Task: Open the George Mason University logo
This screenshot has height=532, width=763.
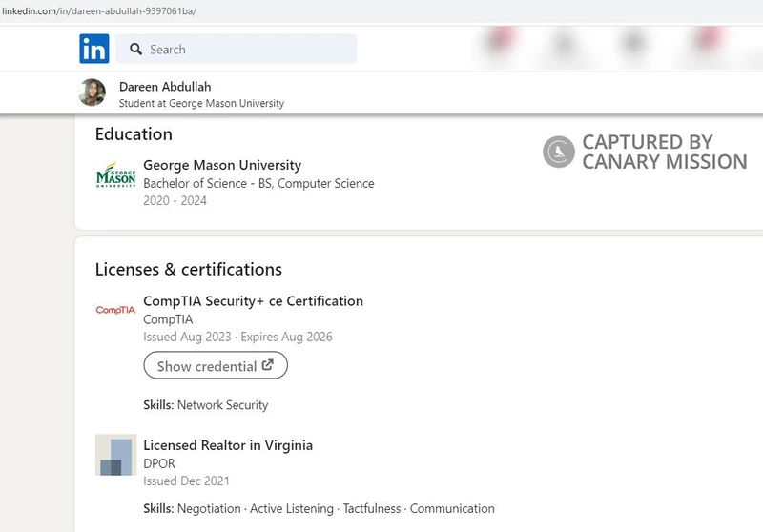Action: click(x=115, y=175)
